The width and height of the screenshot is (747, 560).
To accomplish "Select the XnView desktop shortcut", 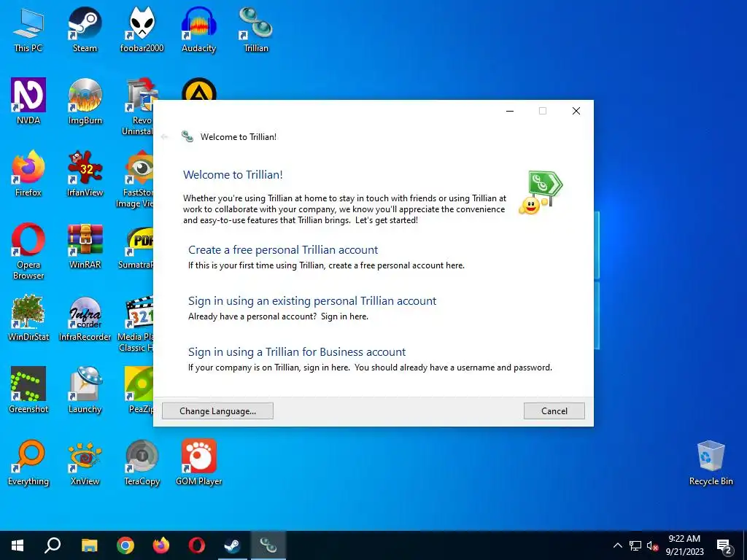I will pos(85,463).
